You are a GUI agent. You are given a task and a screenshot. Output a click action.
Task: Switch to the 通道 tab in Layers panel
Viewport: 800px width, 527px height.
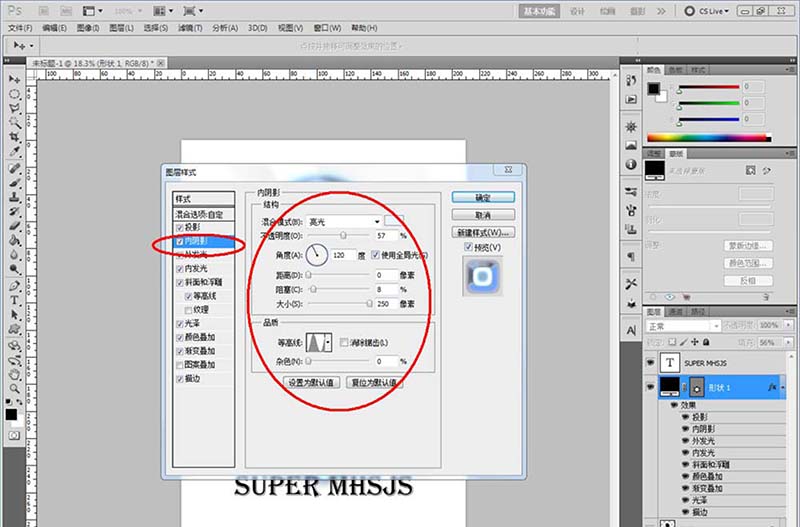tap(676, 312)
